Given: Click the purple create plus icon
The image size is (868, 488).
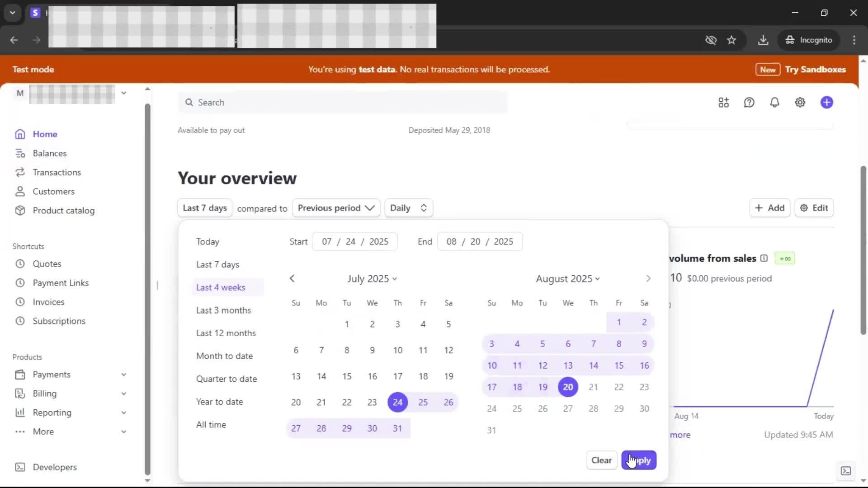Looking at the screenshot, I should pos(826,103).
